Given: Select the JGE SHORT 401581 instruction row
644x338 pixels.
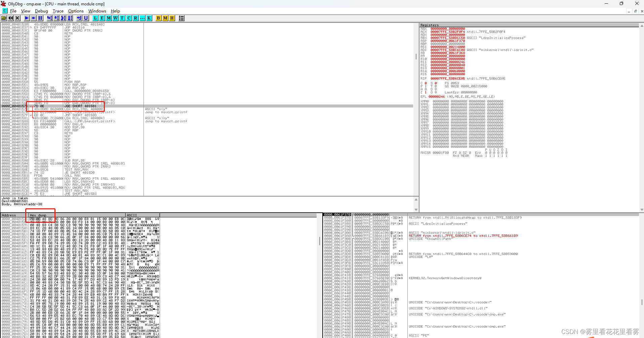Looking at the screenshot, I should (x=207, y=106).
